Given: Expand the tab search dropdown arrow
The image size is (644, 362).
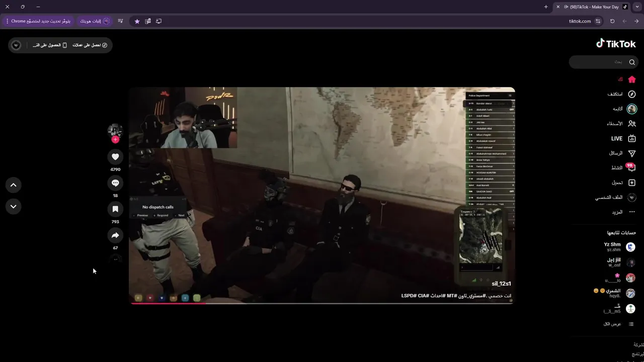Looking at the screenshot, I should 637,7.
